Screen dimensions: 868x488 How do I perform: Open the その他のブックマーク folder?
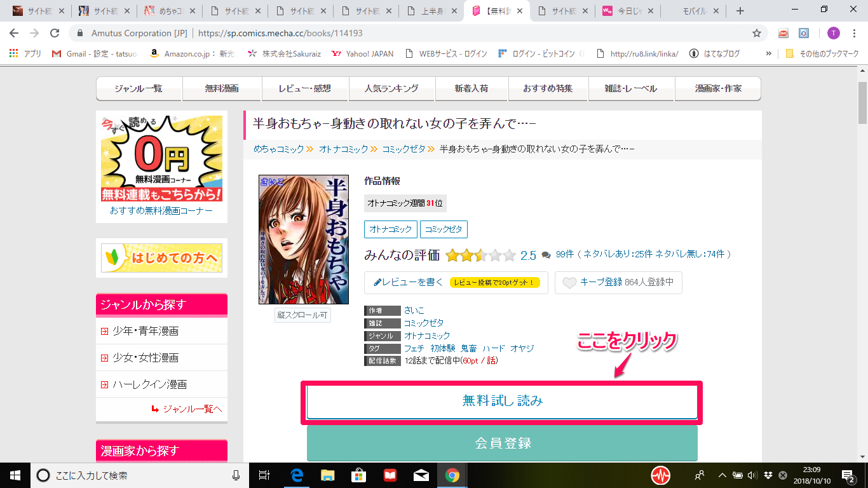pos(822,54)
